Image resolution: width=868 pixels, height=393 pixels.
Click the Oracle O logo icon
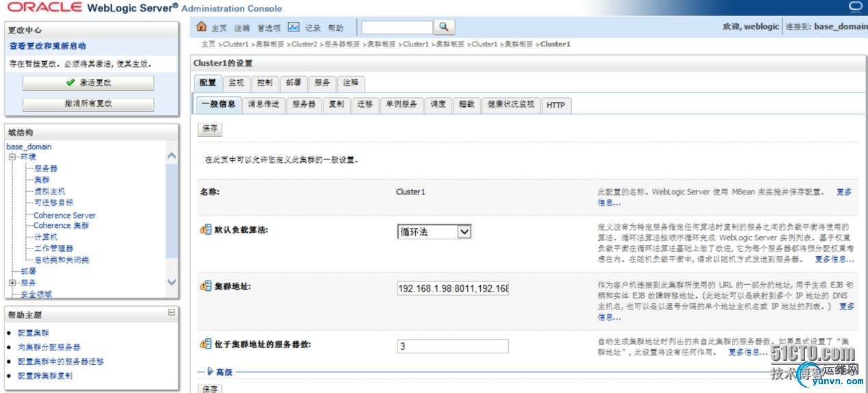(x=856, y=8)
